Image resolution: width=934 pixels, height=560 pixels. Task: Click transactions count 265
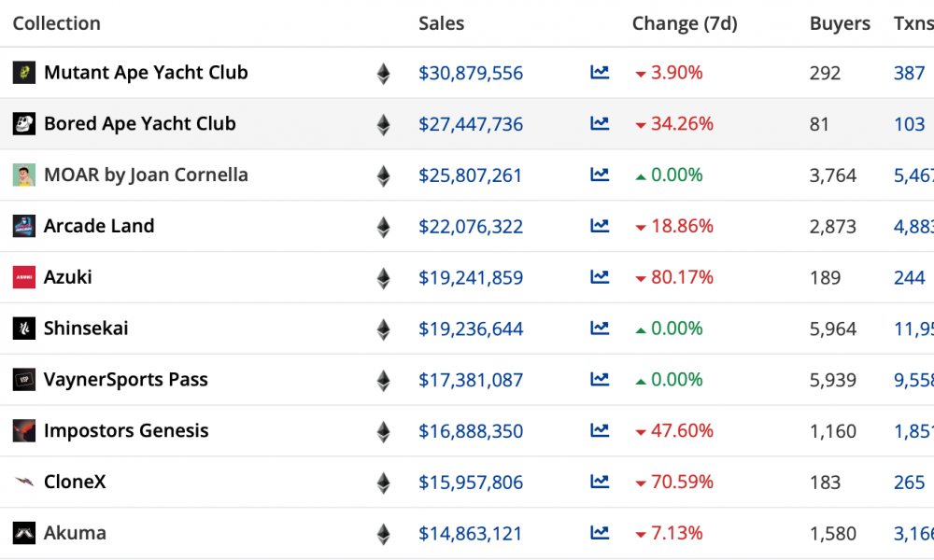[909, 483]
